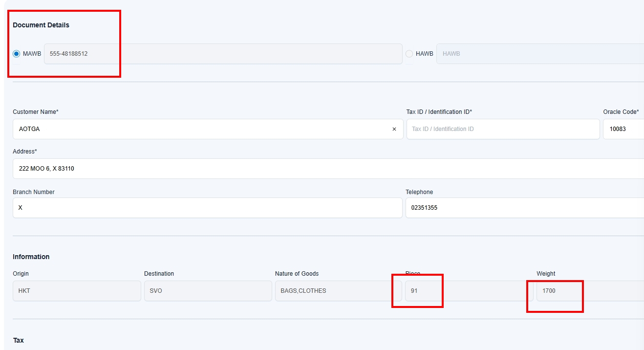Image resolution: width=644 pixels, height=350 pixels.
Task: Focus the Branch Number input
Action: (207, 208)
